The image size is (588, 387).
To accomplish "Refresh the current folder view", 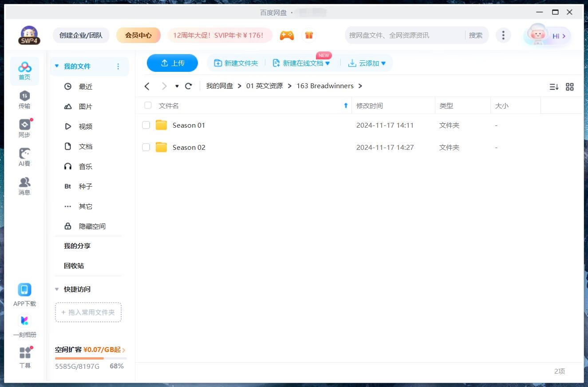I will [188, 86].
